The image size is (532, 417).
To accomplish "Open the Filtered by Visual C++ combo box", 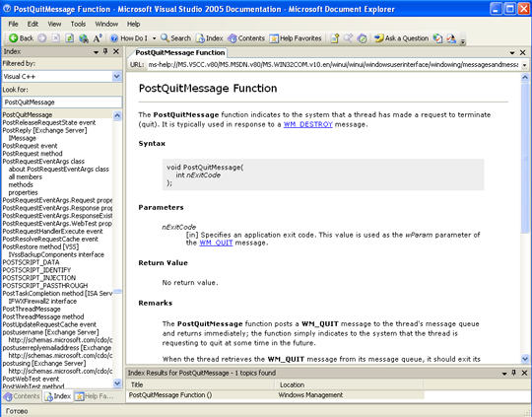I will (x=62, y=77).
